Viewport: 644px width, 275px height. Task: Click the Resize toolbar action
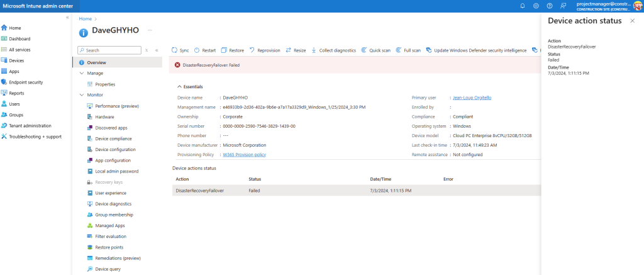[x=296, y=50]
